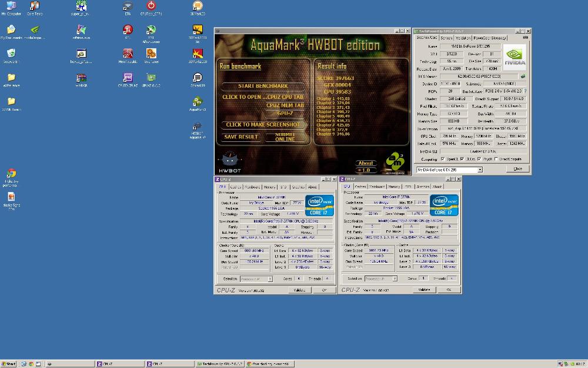This screenshot has width=588, height=368.
Task: Click the CPUZ MEM TAB button in AquaMark3
Action: (285, 105)
